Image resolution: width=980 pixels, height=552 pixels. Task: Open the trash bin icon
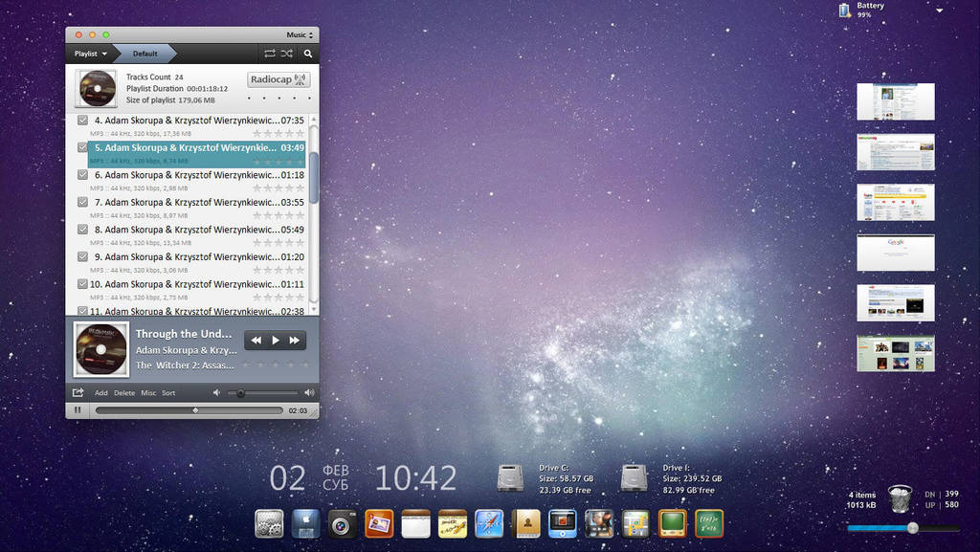(900, 498)
